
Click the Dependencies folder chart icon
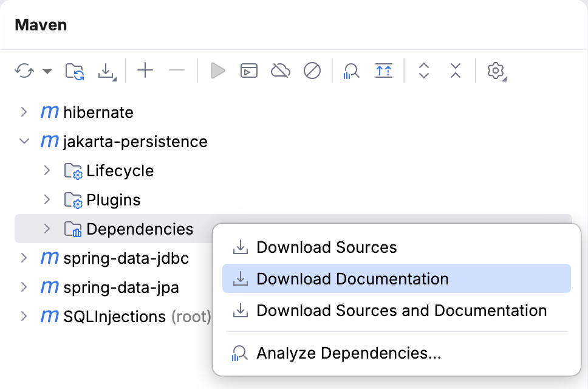[73, 229]
